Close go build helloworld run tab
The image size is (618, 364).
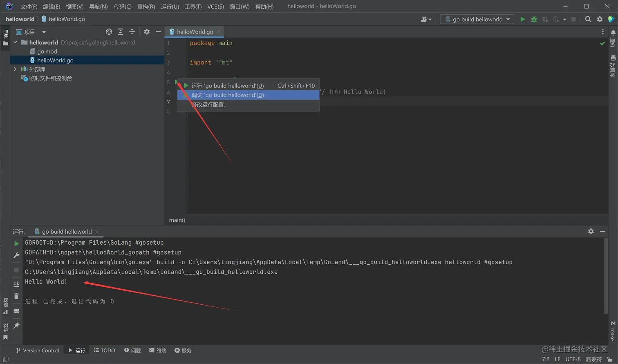point(97,232)
